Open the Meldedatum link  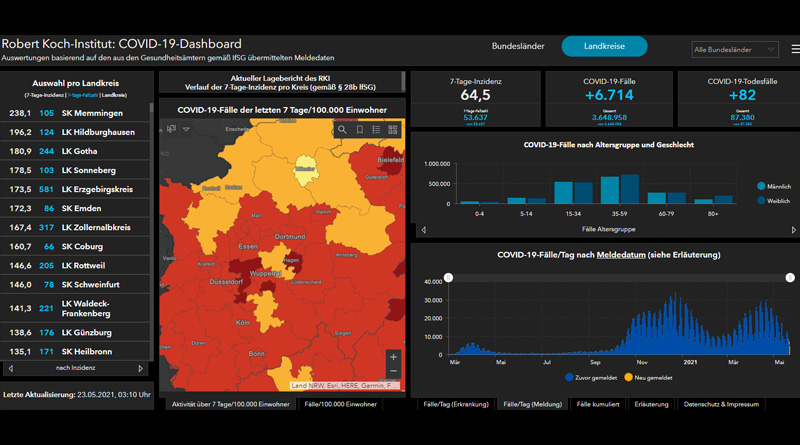621,255
